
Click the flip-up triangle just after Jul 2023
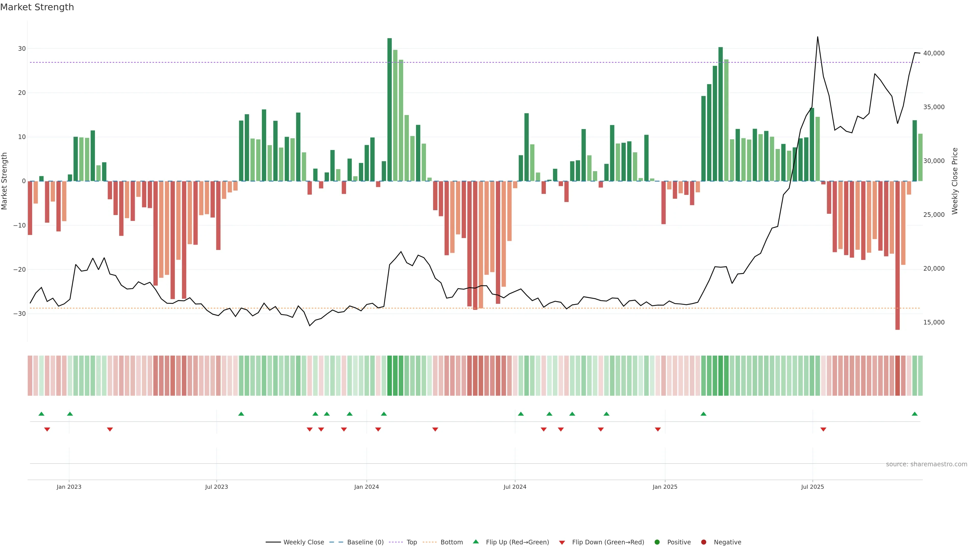(241, 414)
